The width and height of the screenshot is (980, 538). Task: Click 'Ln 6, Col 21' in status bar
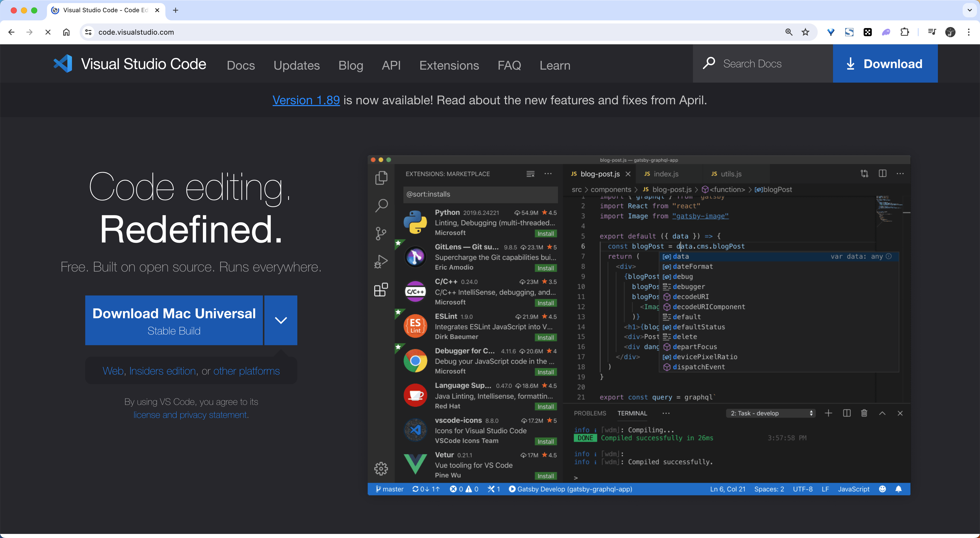point(727,489)
